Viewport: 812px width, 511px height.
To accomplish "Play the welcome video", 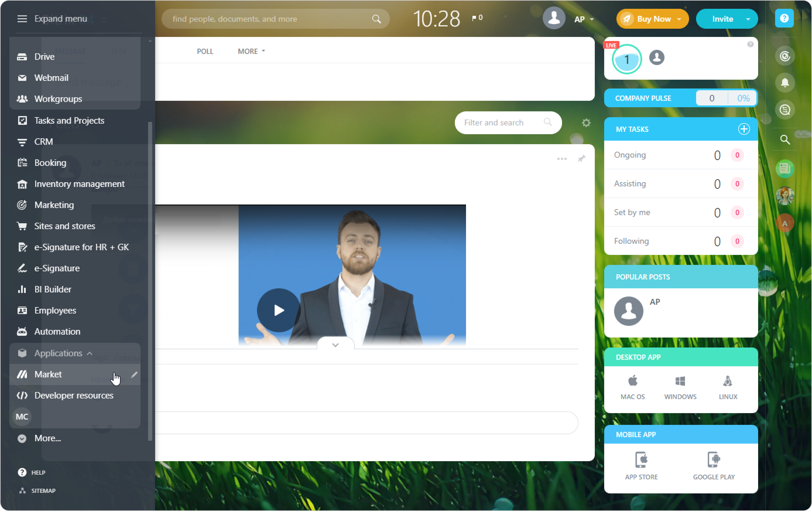I will pyautogui.click(x=279, y=310).
